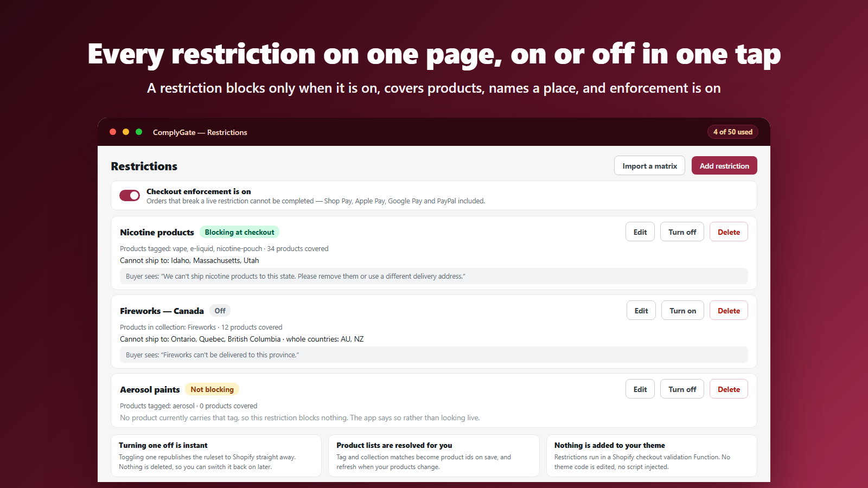Edit the Fireworks — Canada restriction
This screenshot has height=488, width=868.
[x=641, y=311]
